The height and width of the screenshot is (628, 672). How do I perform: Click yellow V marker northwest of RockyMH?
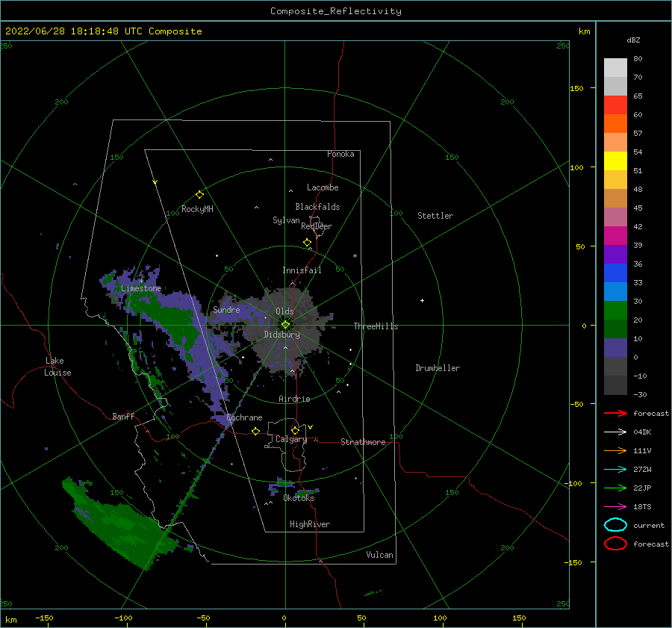155,182
